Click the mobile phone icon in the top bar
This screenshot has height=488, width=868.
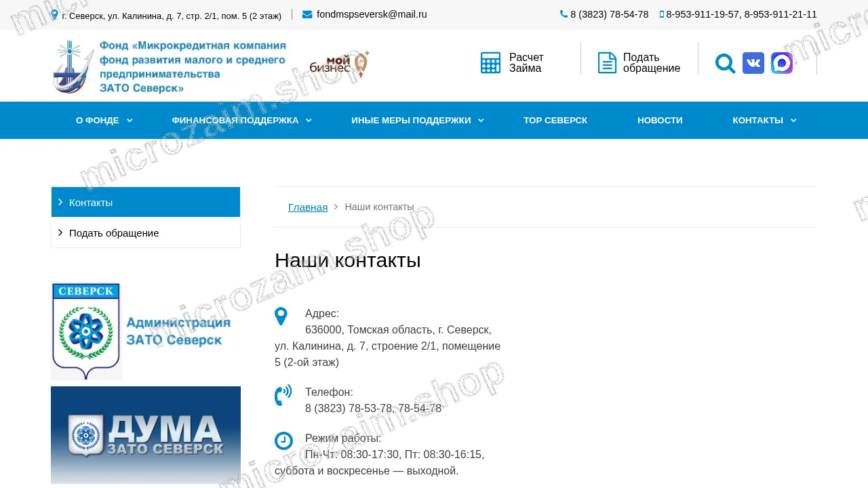(662, 14)
